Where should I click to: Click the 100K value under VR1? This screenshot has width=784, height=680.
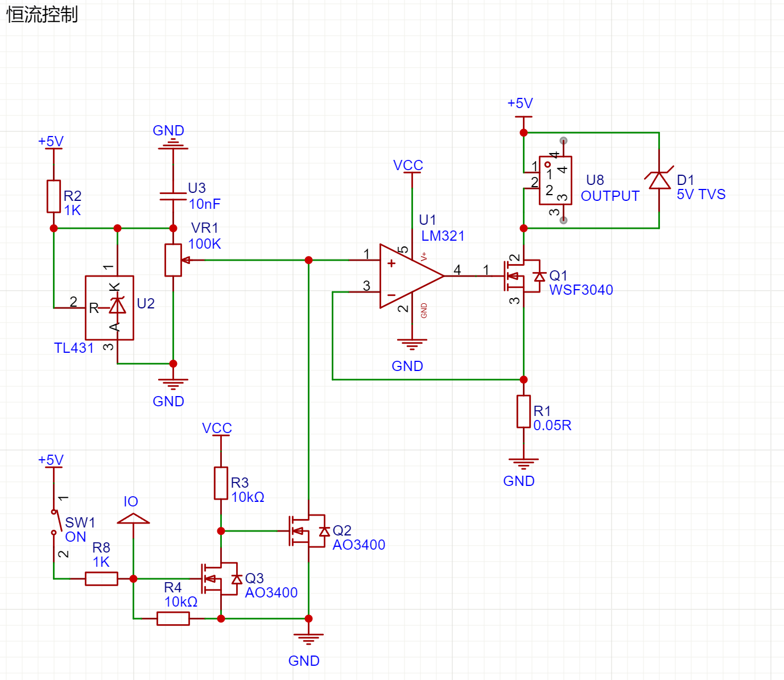pyautogui.click(x=204, y=244)
